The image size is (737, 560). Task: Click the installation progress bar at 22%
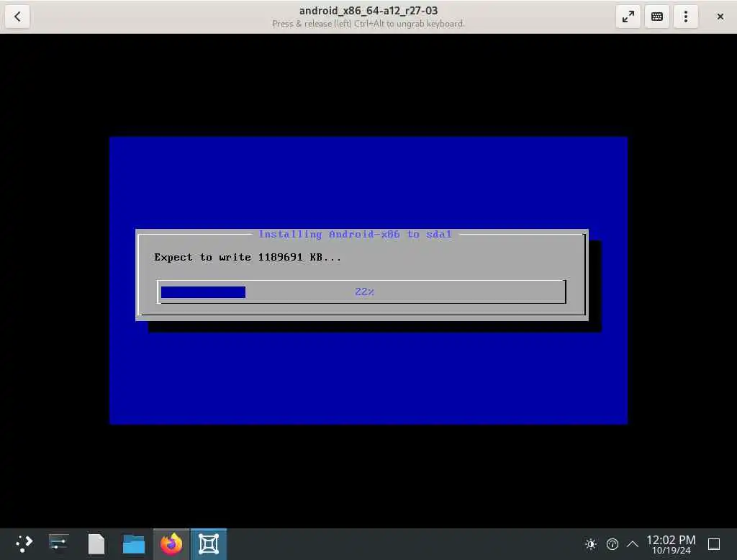pyautogui.click(x=361, y=292)
